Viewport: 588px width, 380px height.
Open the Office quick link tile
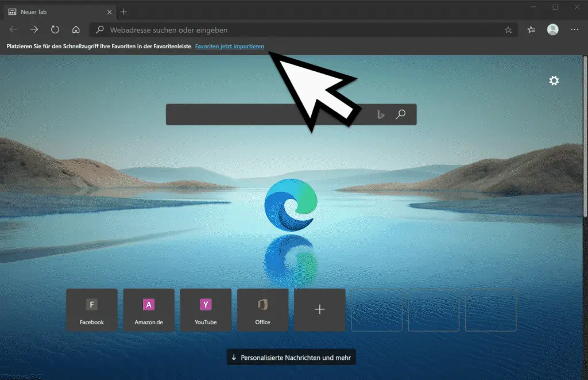point(263,310)
